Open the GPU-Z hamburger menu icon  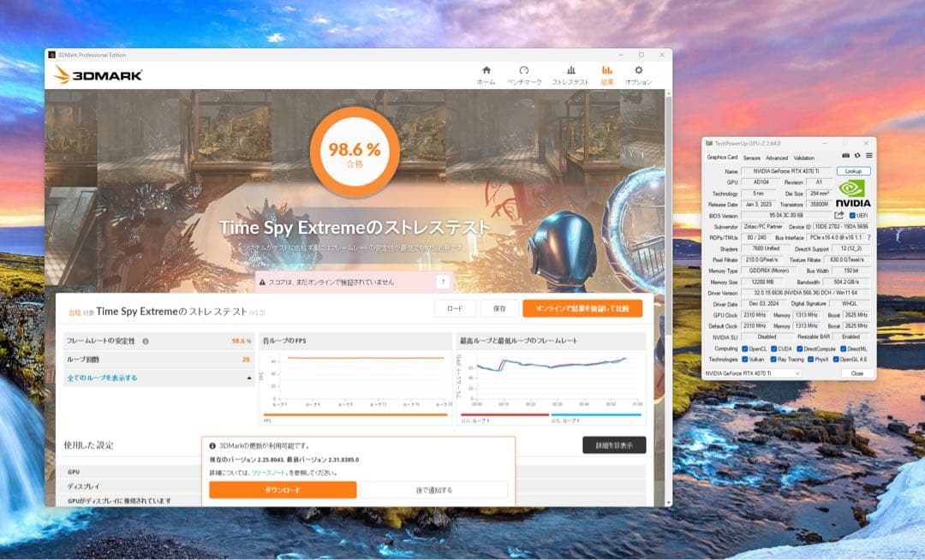coord(868,156)
